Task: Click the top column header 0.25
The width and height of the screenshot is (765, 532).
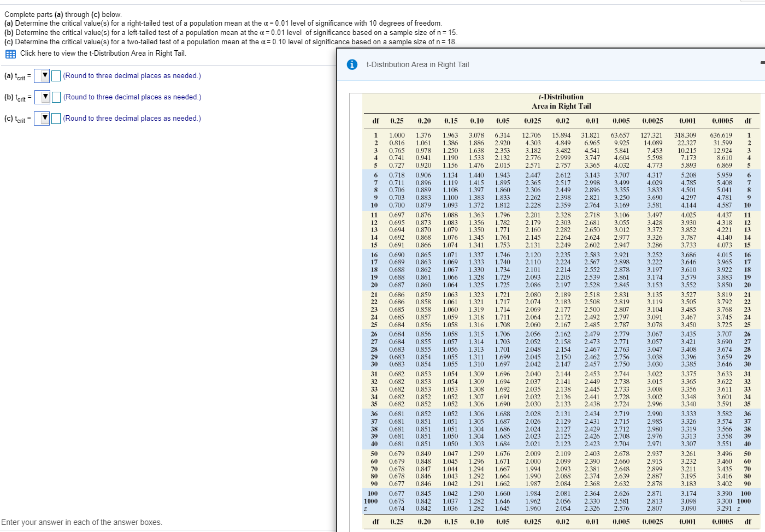Action: coord(397,121)
